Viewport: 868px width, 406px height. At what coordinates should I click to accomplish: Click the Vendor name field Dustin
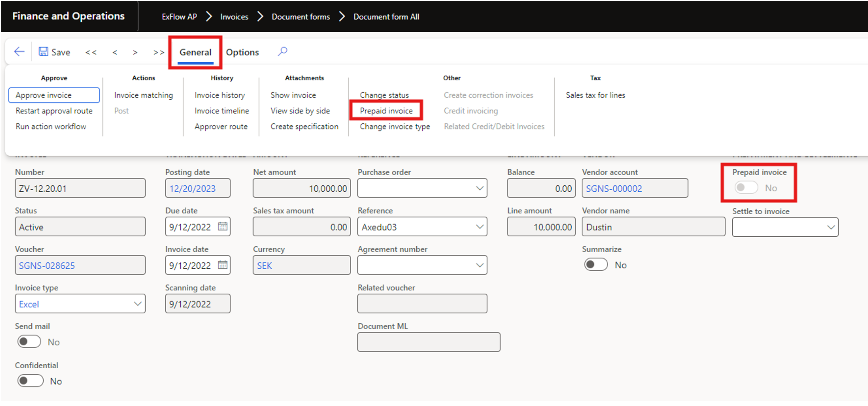(x=654, y=227)
